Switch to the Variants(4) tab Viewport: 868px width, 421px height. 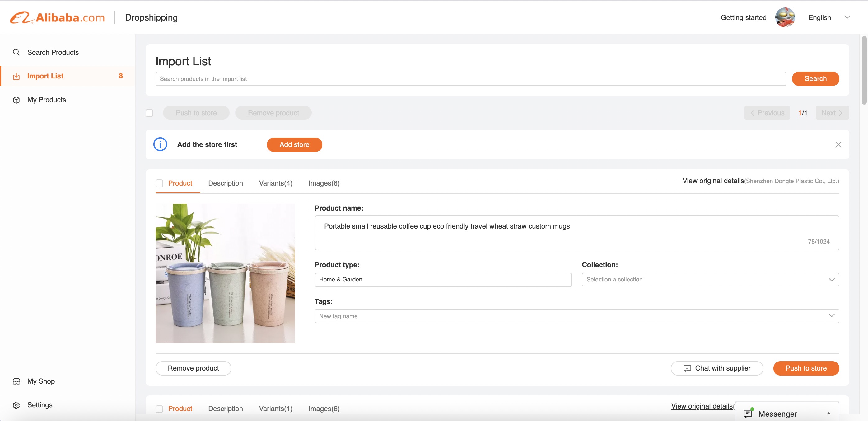pos(275,183)
